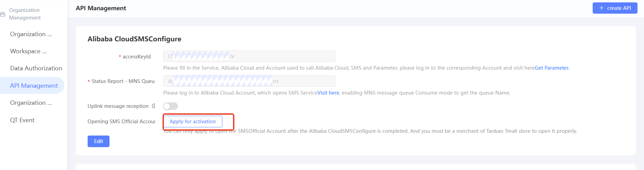Viewport: 644px width, 170px height.
Task: Navigate to QT Event
Action: click(x=22, y=120)
